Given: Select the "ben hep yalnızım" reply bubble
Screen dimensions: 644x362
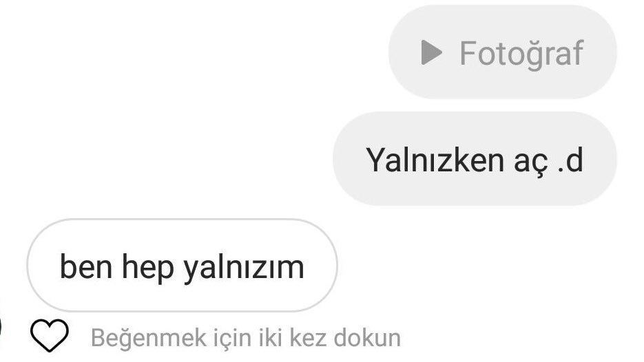Looking at the screenshot, I should click(182, 266).
